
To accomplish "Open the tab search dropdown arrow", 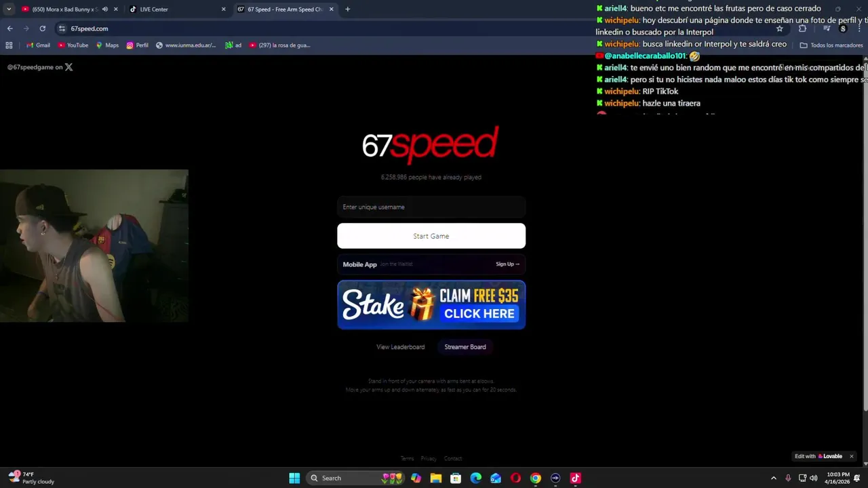I will click(x=9, y=9).
